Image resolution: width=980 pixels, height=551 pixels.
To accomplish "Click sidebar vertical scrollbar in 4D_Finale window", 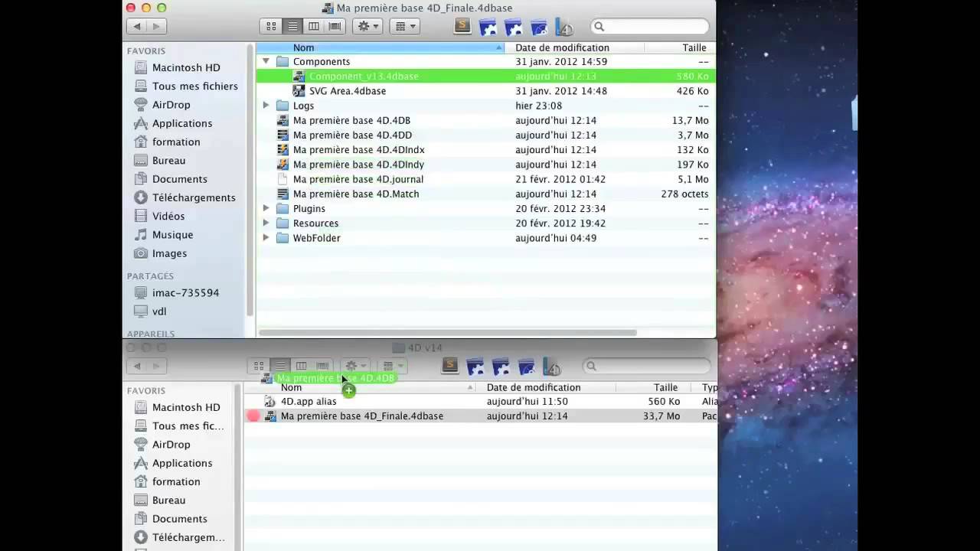I will pyautogui.click(x=250, y=180).
